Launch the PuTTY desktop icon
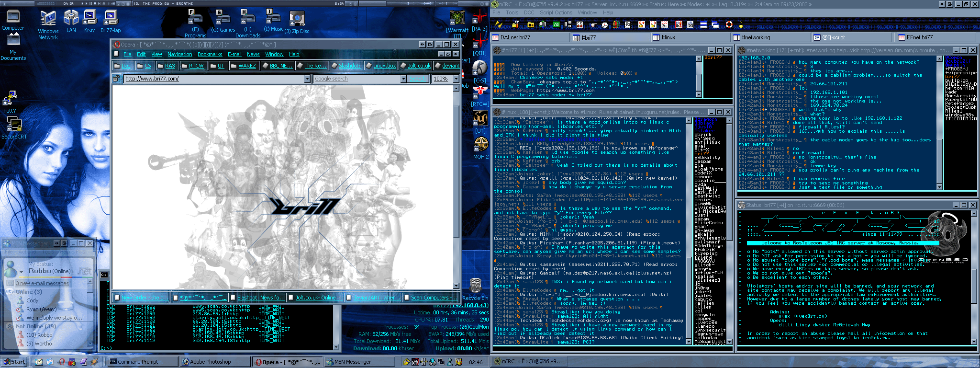The width and height of the screenshot is (980, 368). [x=10, y=102]
